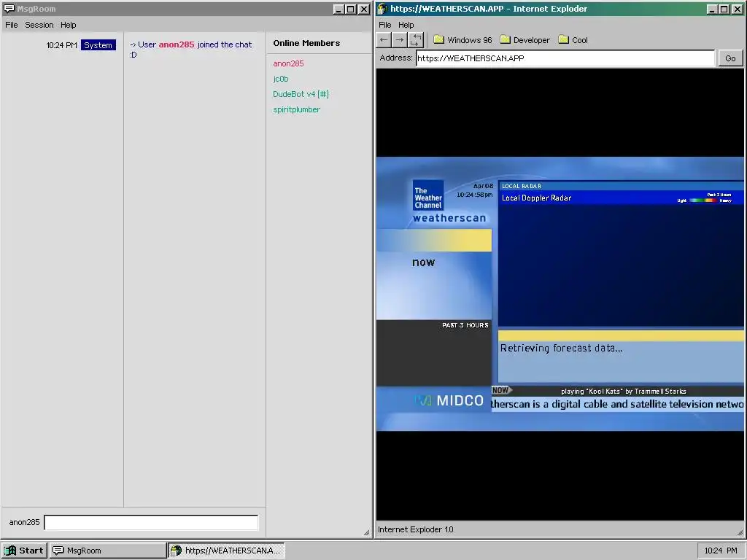Open Session menu in MsgRoom
This screenshot has height=560, width=747.
click(39, 25)
